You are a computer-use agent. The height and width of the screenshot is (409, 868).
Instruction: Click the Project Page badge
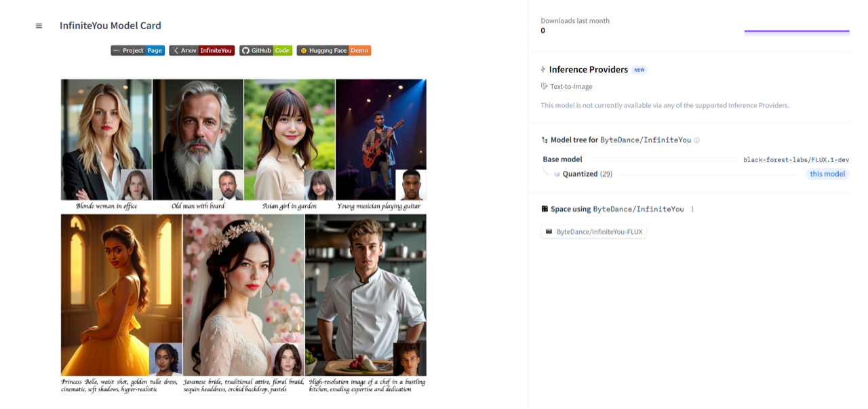138,50
